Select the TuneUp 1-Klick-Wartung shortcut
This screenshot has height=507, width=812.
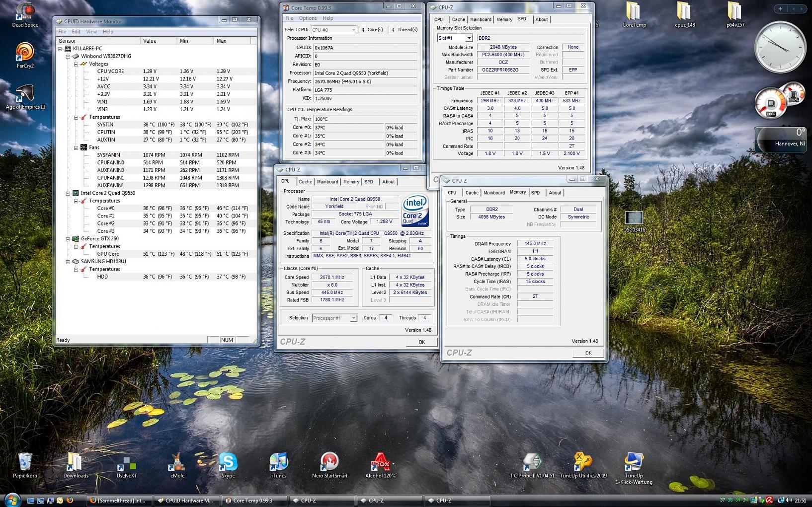[x=634, y=468]
